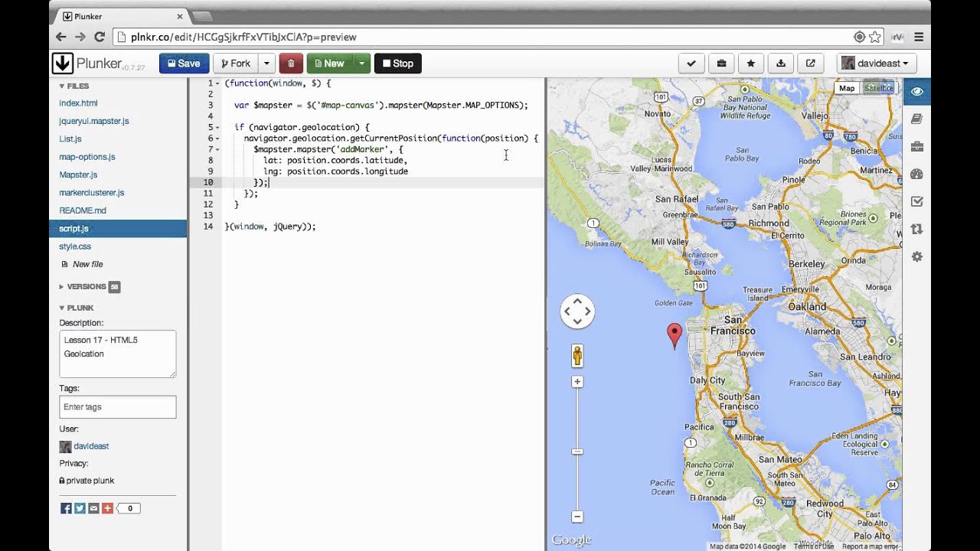Viewport: 980px width, 551px height.
Task: Open Chrome hamburger menu
Action: pos(919,37)
